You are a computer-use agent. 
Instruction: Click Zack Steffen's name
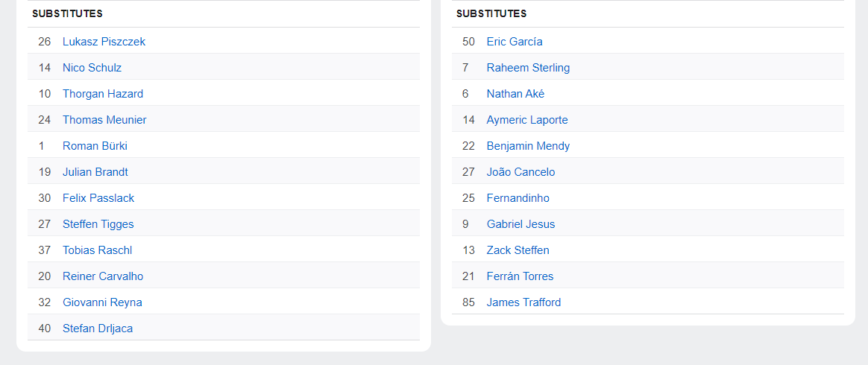point(518,250)
